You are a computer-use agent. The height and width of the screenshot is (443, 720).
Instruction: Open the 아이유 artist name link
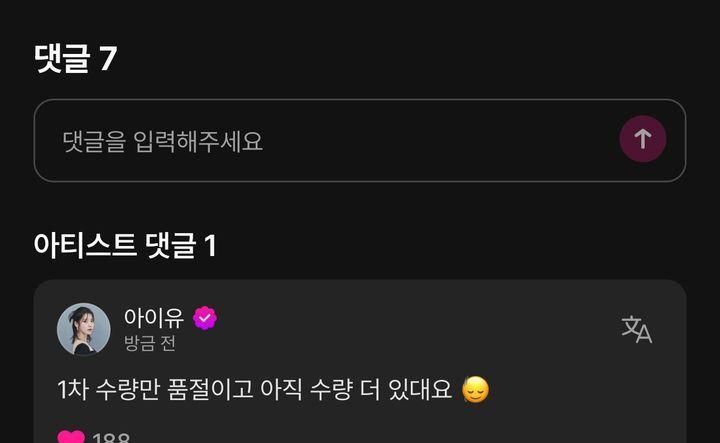click(x=154, y=318)
